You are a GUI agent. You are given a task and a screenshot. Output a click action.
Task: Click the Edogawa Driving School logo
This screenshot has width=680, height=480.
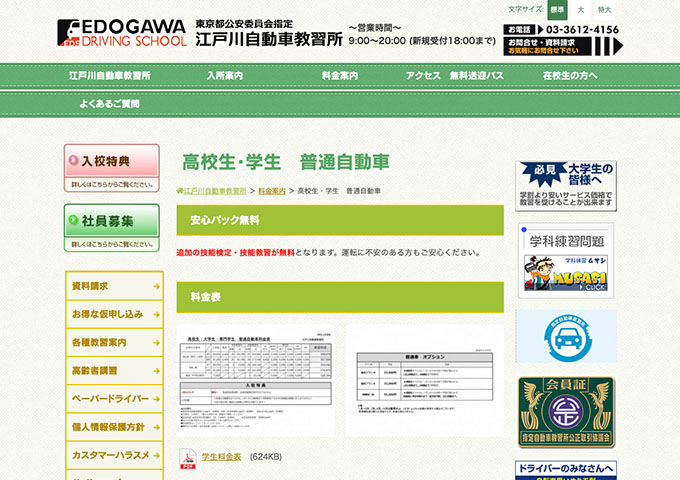point(122,33)
